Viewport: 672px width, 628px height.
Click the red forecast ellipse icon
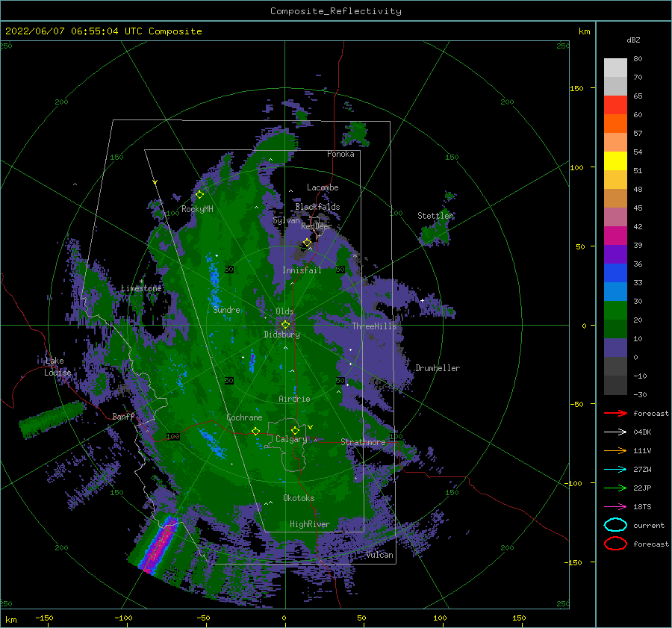(615, 544)
